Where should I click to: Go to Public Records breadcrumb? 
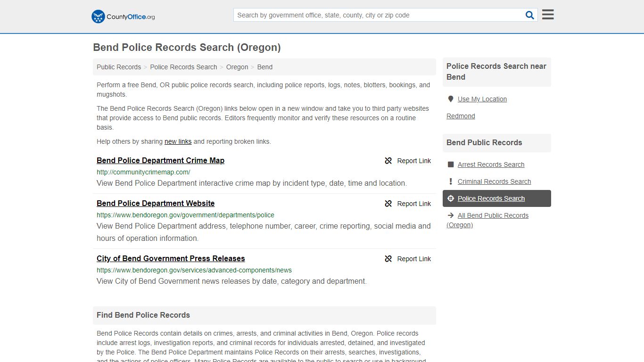tap(119, 67)
